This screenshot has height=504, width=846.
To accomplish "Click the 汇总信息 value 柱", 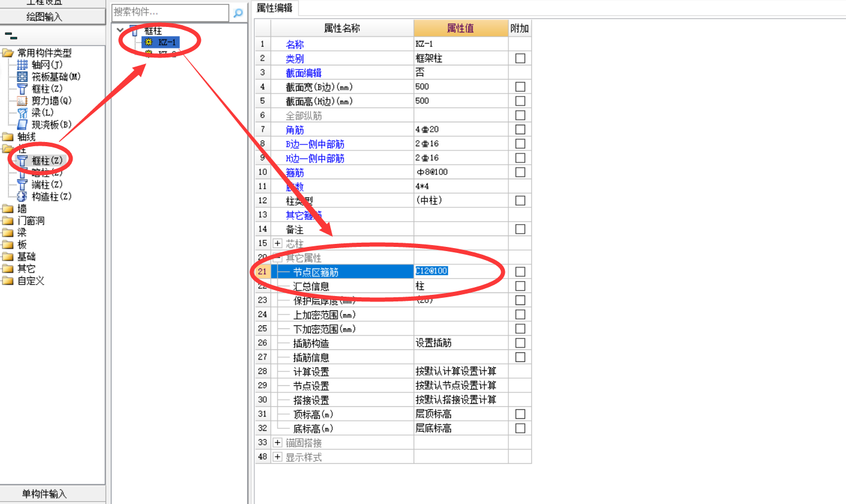I will point(460,286).
